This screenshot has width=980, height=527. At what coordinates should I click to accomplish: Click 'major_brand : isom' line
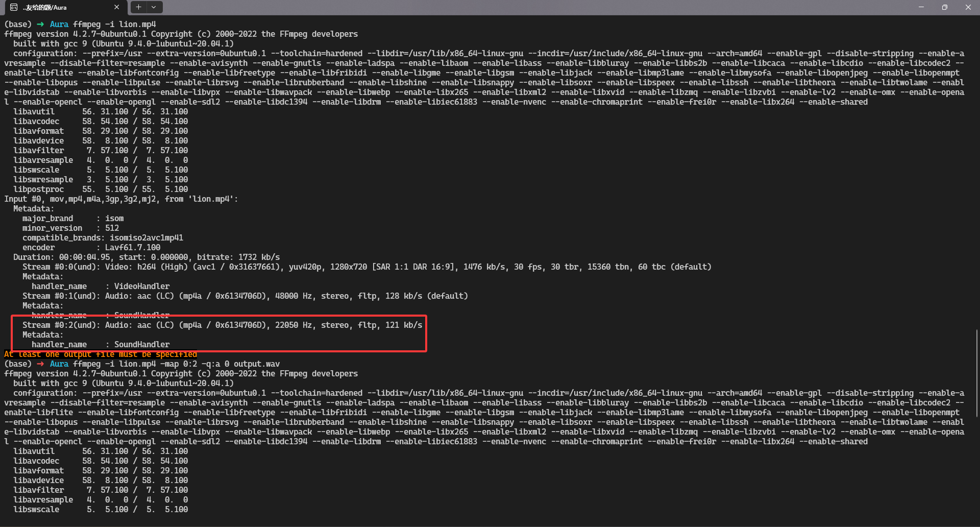(73, 218)
